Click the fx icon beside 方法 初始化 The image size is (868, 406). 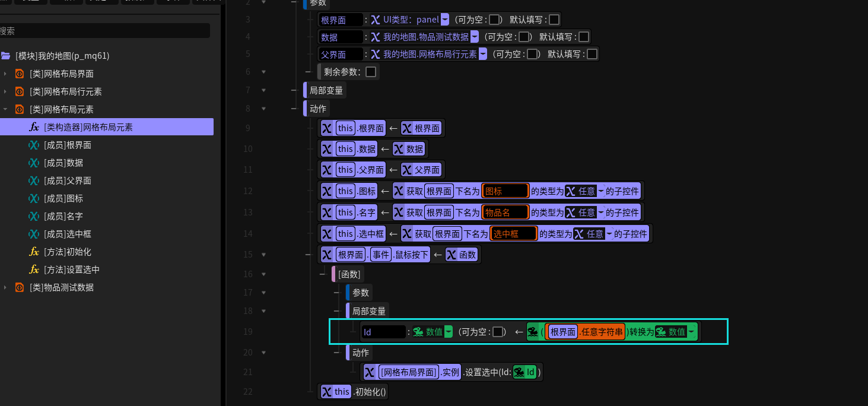34,252
